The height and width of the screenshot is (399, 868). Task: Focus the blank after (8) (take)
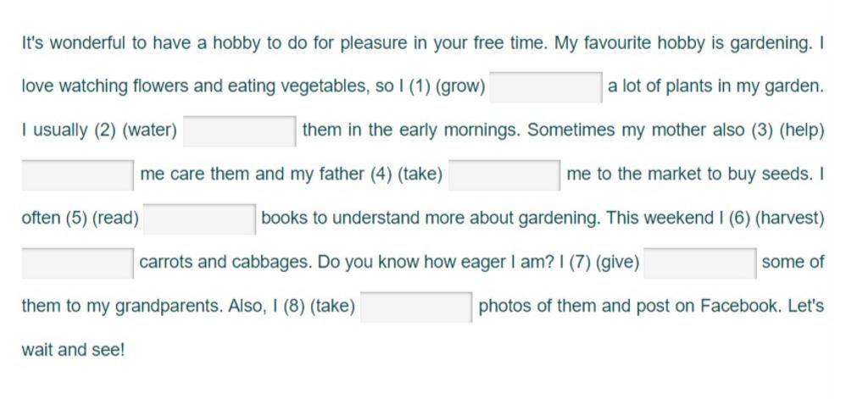tap(416, 307)
